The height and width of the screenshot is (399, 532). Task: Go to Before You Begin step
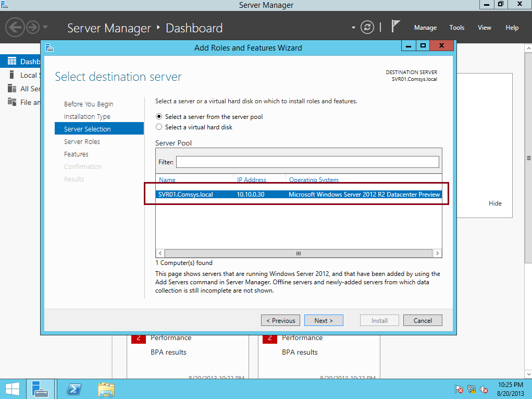click(x=89, y=104)
